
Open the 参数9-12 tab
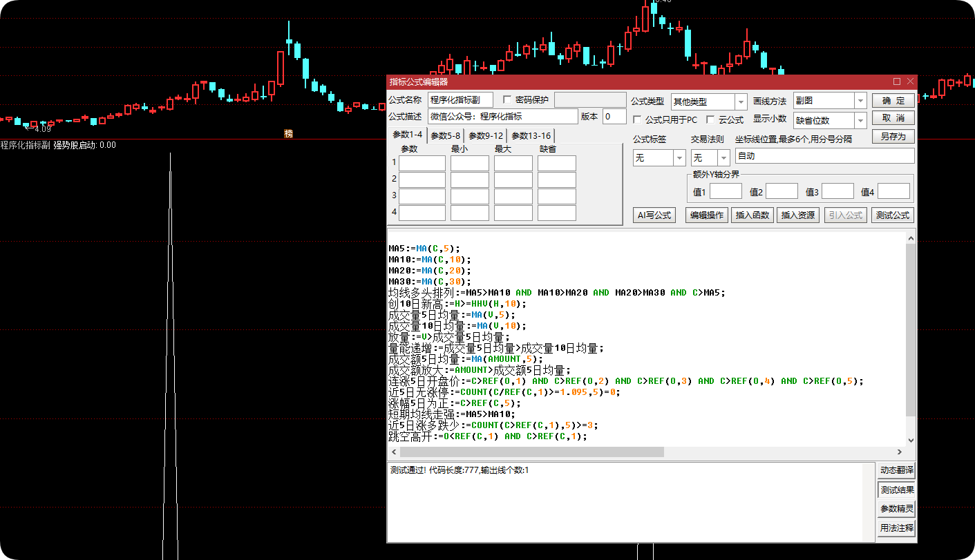tap(486, 135)
